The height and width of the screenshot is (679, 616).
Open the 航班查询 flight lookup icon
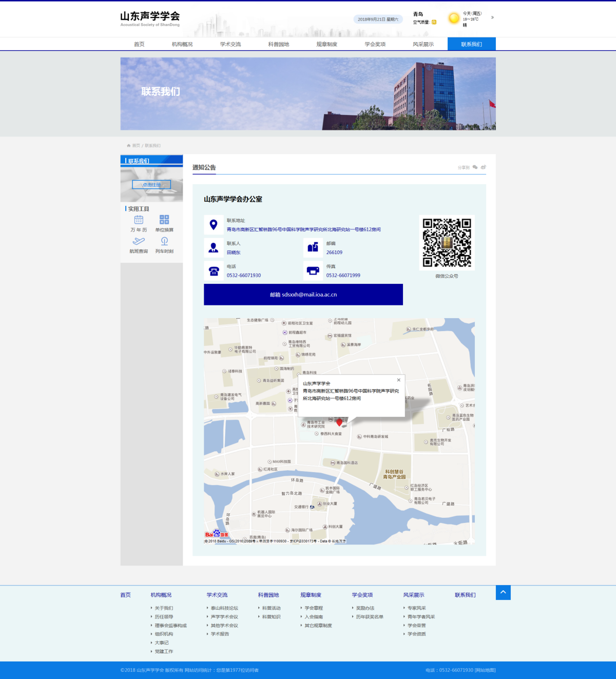[x=139, y=241]
